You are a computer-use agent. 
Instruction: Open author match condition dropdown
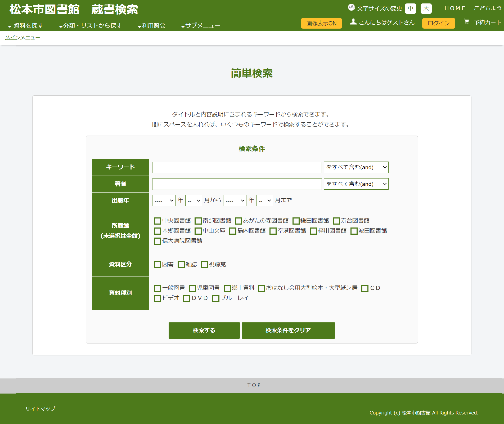pos(356,184)
